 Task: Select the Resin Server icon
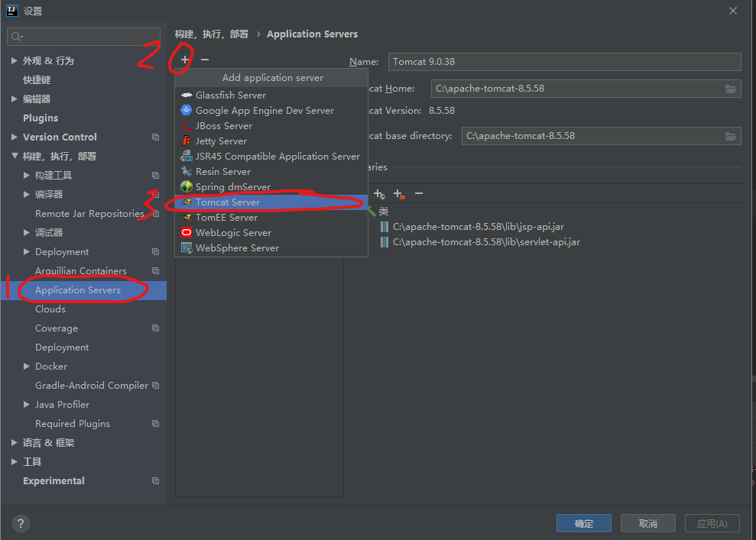point(187,172)
